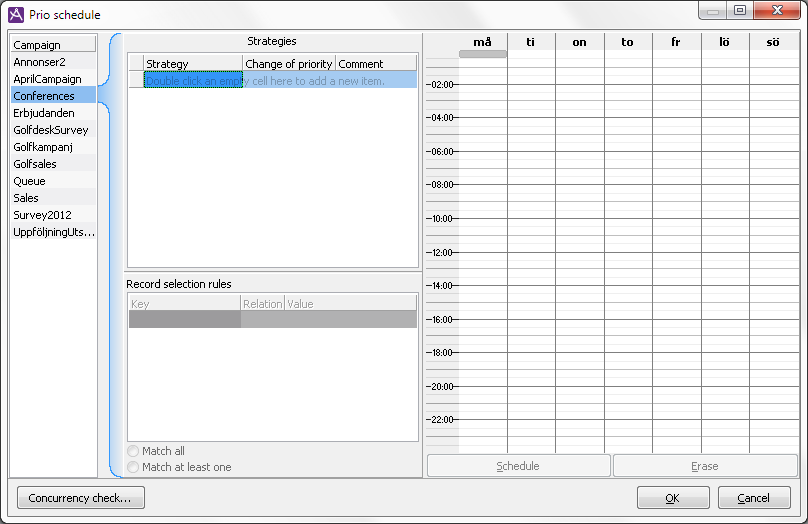Open the Concurrency check dialog

(x=80, y=498)
